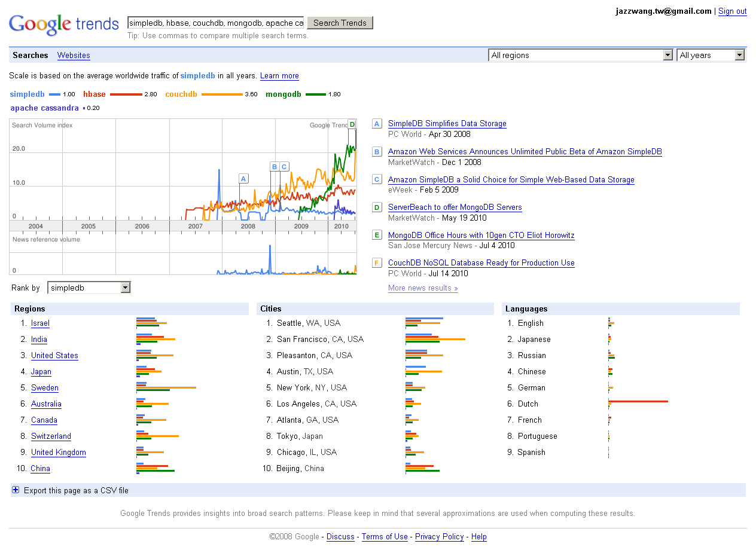Viewport: 756px width, 556px height.
Task: Click the B marker beside the Amazon Web Services headline
Action: tap(377, 152)
